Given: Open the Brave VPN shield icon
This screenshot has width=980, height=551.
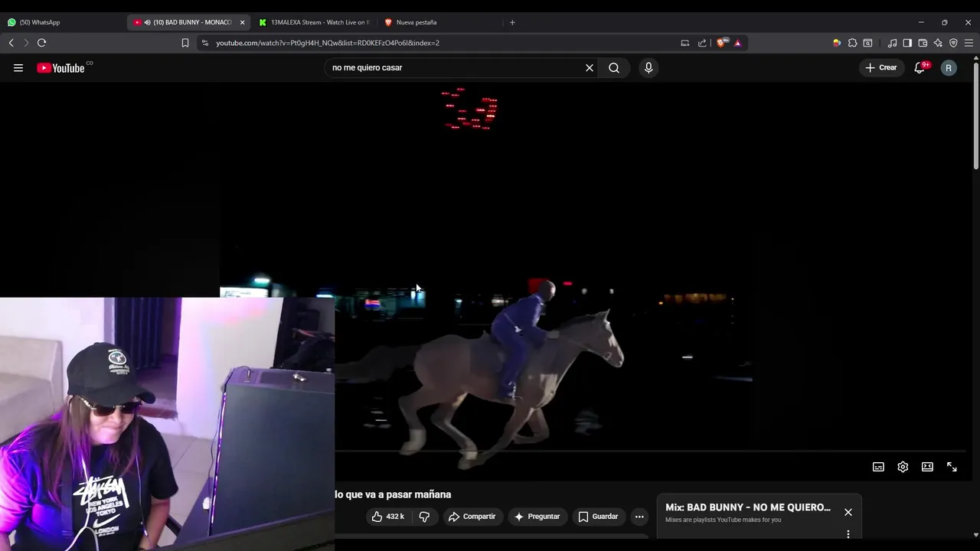Looking at the screenshot, I should 953,43.
